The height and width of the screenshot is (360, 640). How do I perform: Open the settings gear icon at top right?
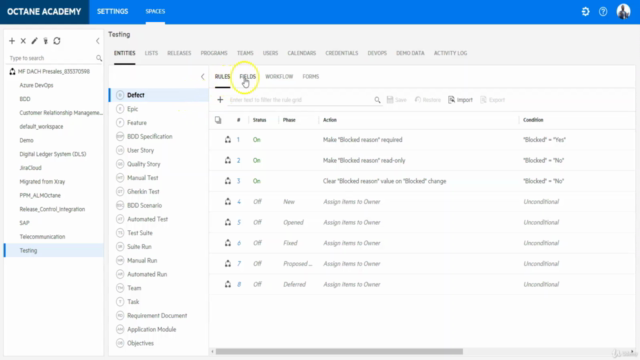point(585,11)
